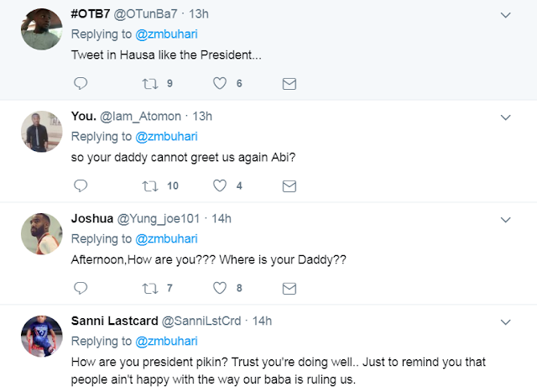Reply to Iam_Atomon's tweet
Viewport: 537px width, 392px height.
click(81, 185)
